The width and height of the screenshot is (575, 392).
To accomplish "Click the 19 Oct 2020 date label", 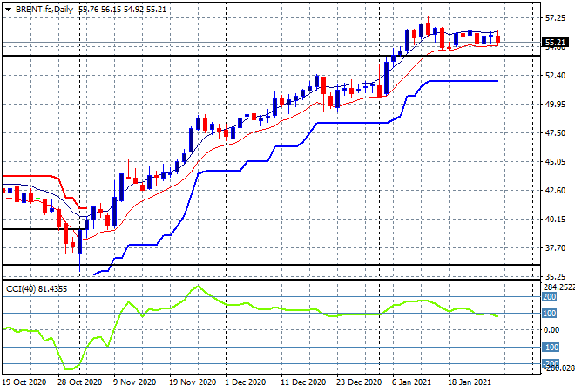I will [x=24, y=382].
